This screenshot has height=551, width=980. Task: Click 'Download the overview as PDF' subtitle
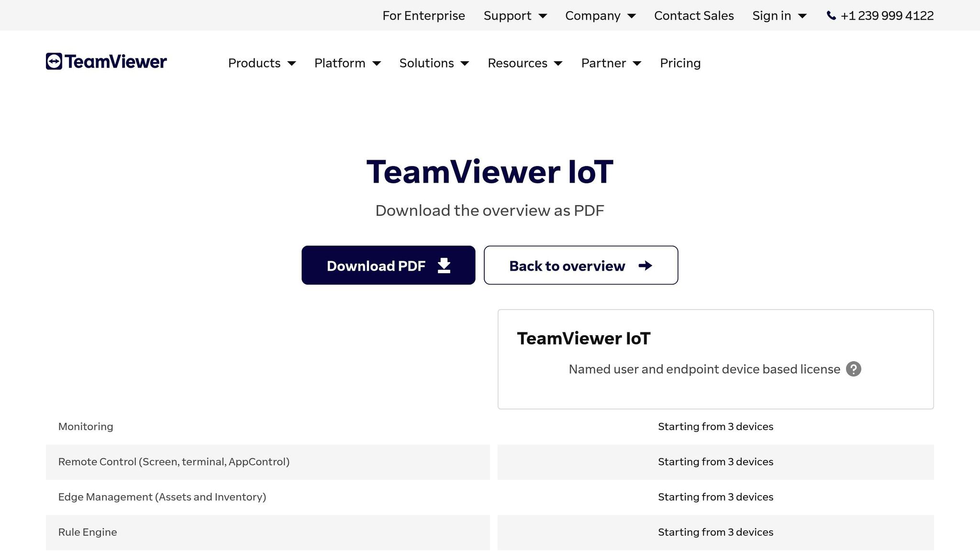click(490, 210)
